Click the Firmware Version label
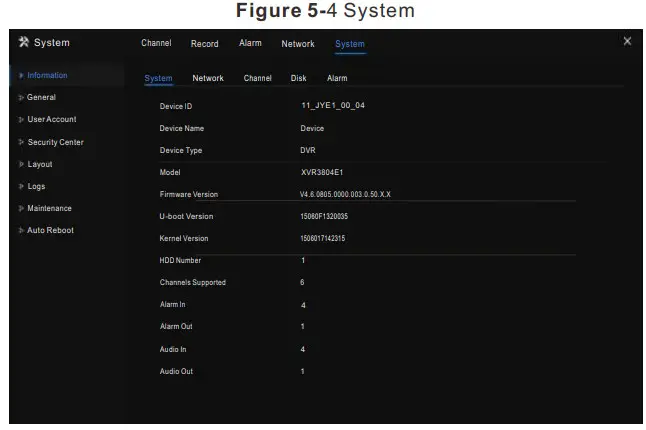 coord(189,194)
